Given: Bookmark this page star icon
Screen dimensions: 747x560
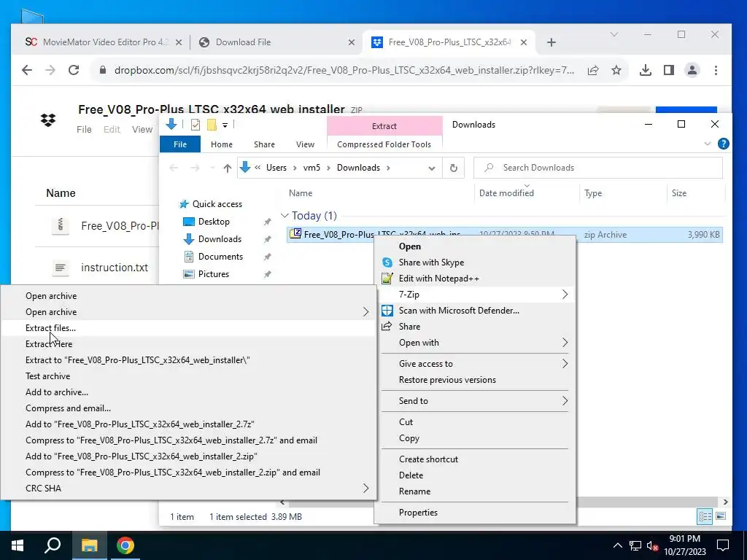Looking at the screenshot, I should point(616,71).
